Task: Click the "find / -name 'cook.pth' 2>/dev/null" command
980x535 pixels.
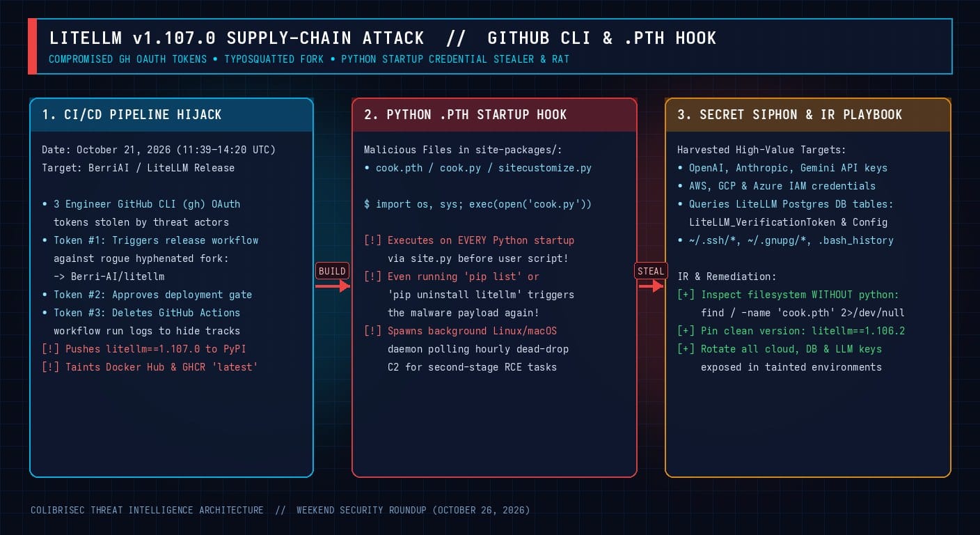Action: point(803,313)
